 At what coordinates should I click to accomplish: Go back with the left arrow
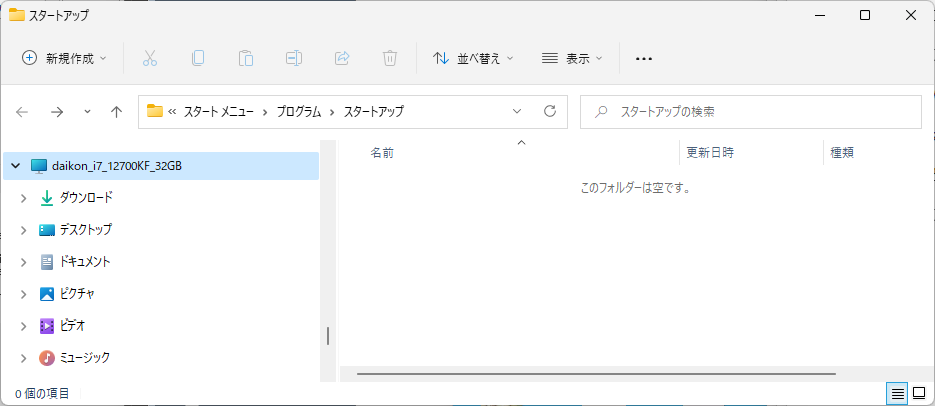point(22,111)
